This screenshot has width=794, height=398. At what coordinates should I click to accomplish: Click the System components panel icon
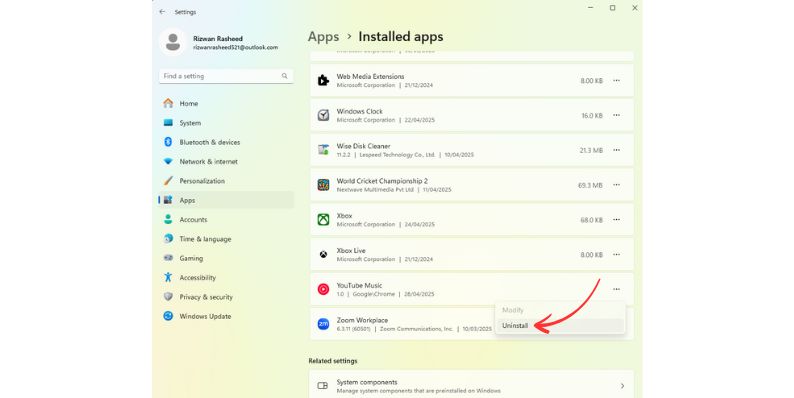(x=323, y=386)
